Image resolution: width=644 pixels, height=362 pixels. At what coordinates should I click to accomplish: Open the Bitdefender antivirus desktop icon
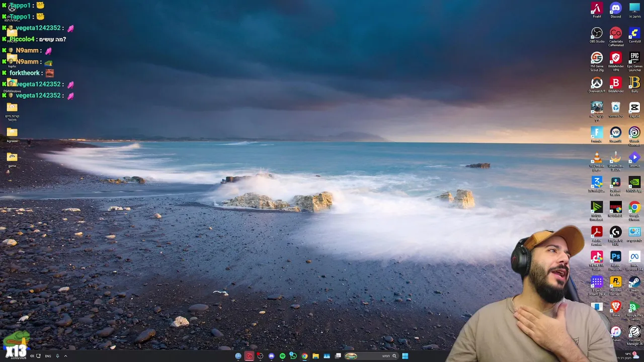pos(615,85)
